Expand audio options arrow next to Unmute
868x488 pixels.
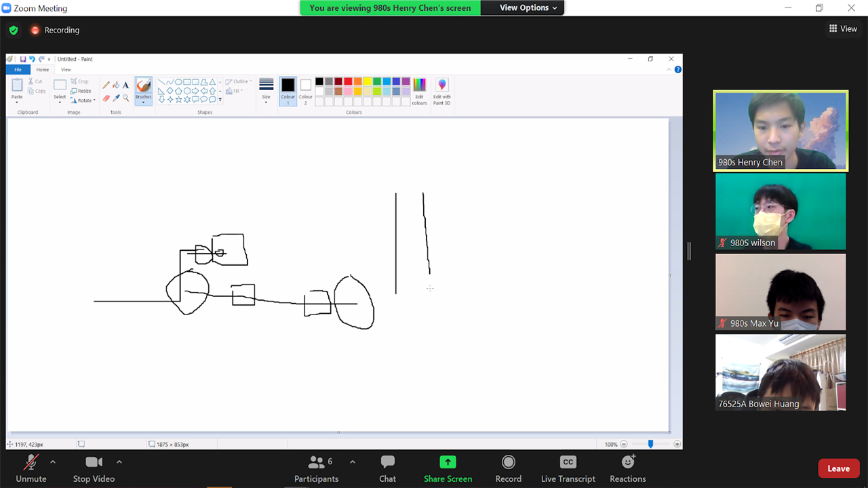tap(53, 462)
